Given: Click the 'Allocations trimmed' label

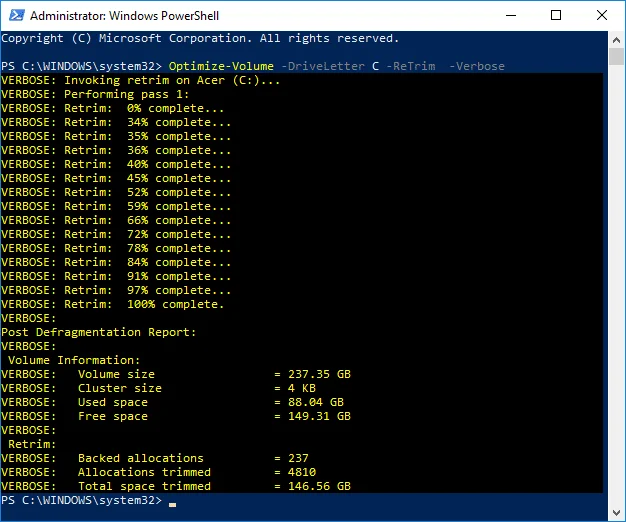Looking at the screenshot, I should tap(144, 472).
